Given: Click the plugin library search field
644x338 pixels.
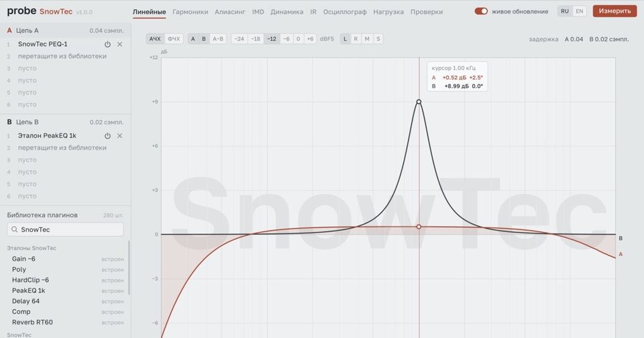Looking at the screenshot, I should coord(65,229).
